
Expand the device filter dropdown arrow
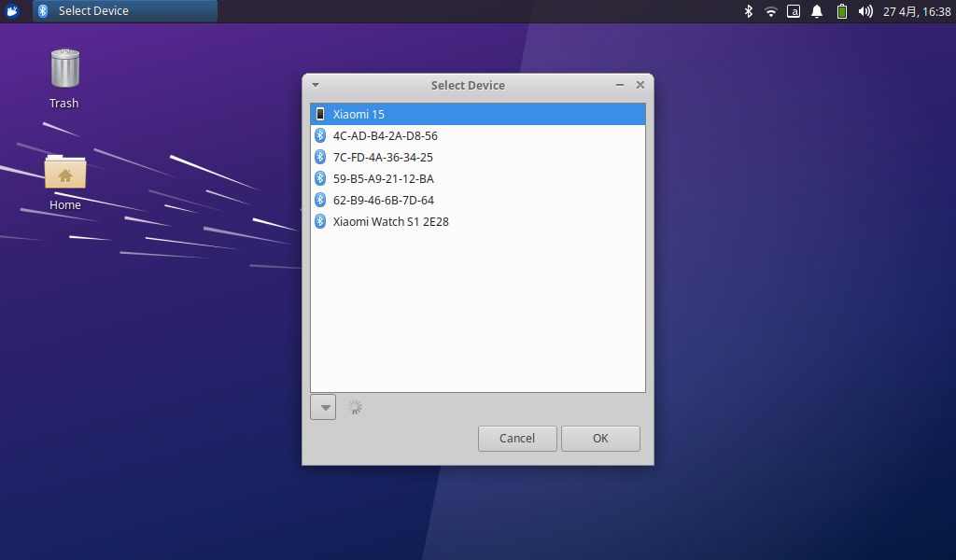pyautogui.click(x=323, y=407)
